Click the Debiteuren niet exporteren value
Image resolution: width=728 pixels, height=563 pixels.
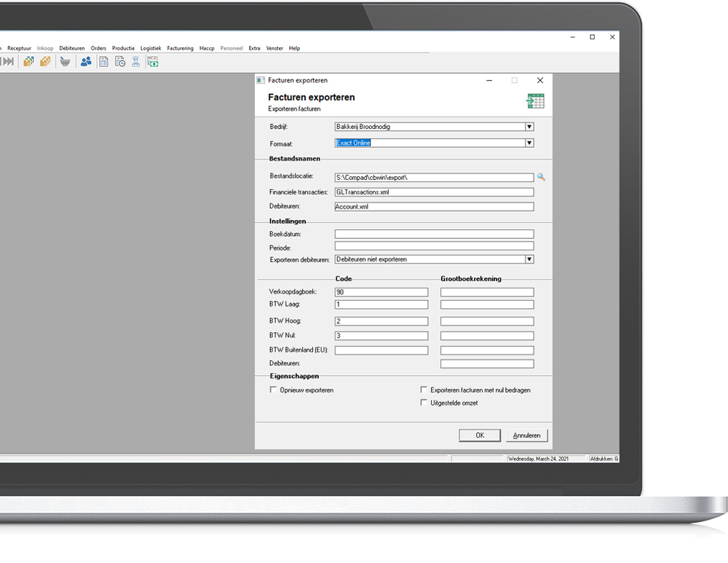[x=371, y=259]
